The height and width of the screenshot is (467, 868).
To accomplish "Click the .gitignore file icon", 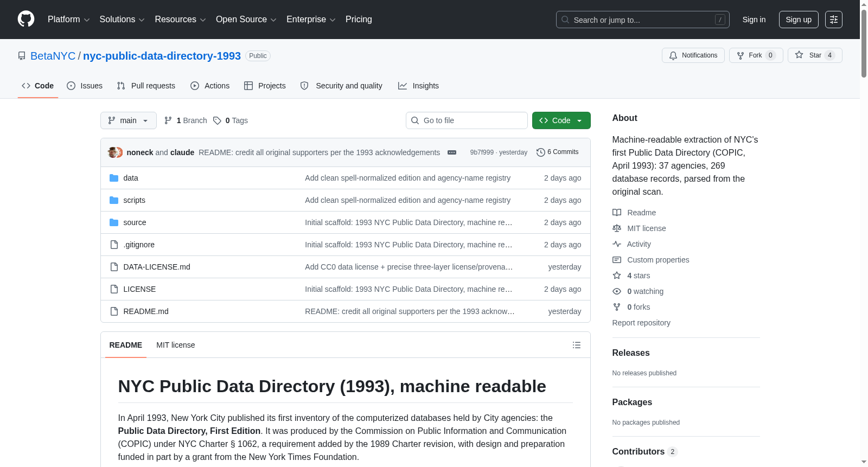I will tap(114, 245).
